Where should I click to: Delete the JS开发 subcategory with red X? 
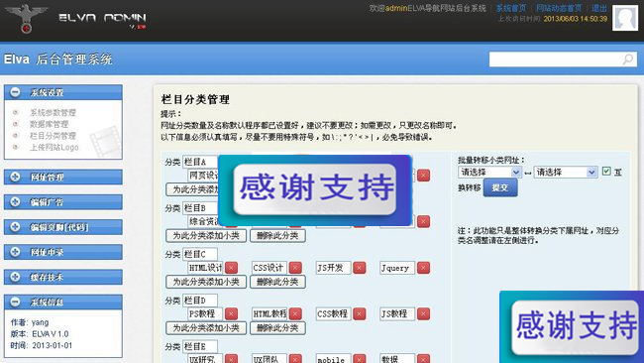coord(360,268)
